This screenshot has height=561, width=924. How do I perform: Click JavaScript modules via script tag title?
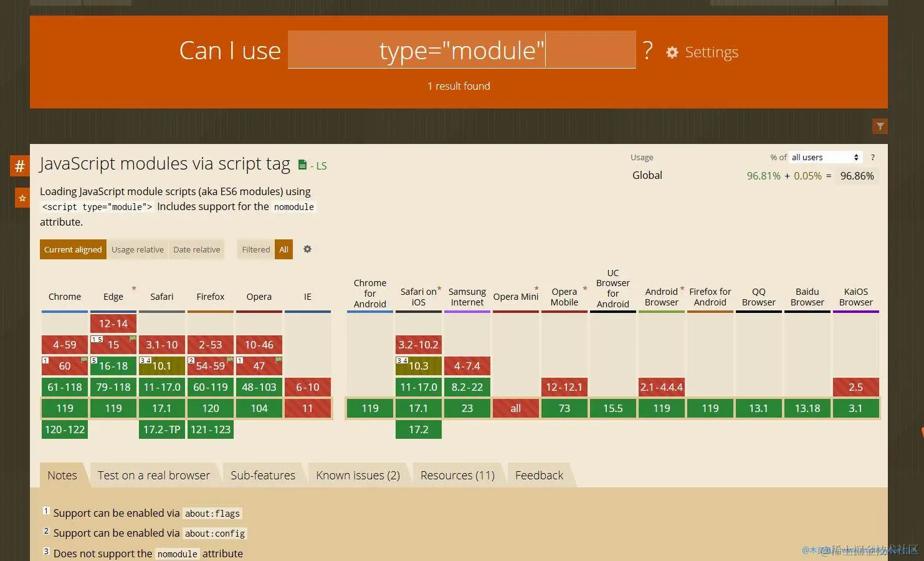pyautogui.click(x=165, y=164)
